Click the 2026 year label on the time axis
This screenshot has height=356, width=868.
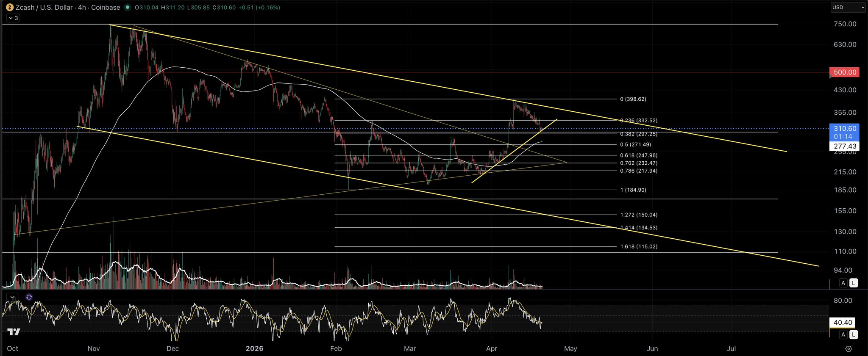pyautogui.click(x=255, y=349)
